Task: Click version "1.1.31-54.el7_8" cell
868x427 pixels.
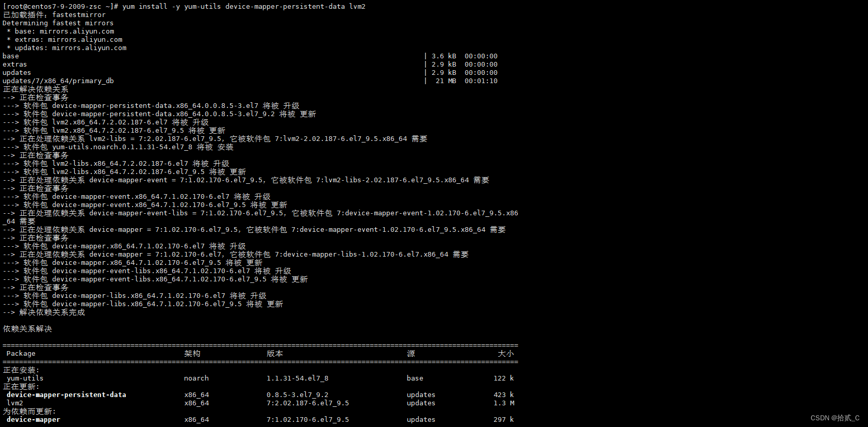Action: point(298,378)
